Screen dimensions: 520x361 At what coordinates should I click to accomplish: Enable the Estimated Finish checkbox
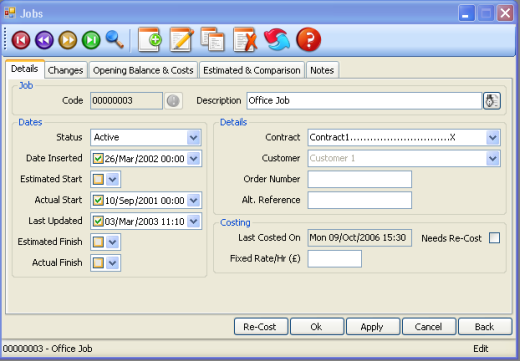(98, 242)
